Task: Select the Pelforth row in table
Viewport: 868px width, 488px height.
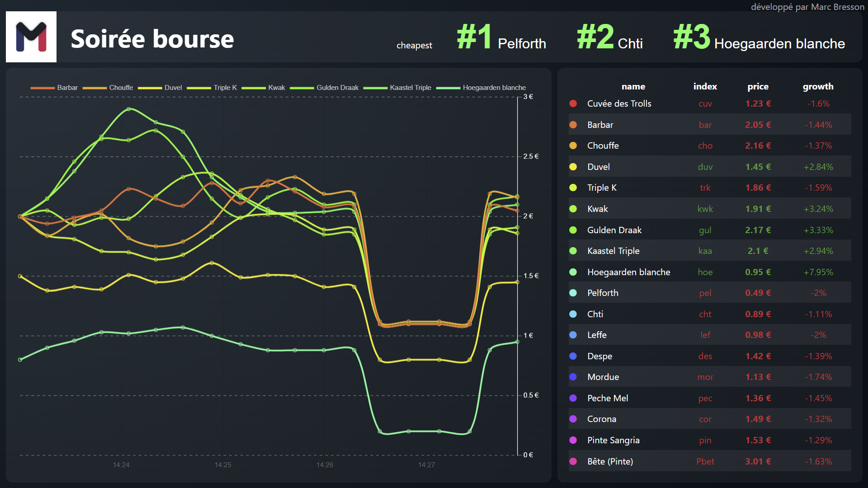Action: coord(709,293)
